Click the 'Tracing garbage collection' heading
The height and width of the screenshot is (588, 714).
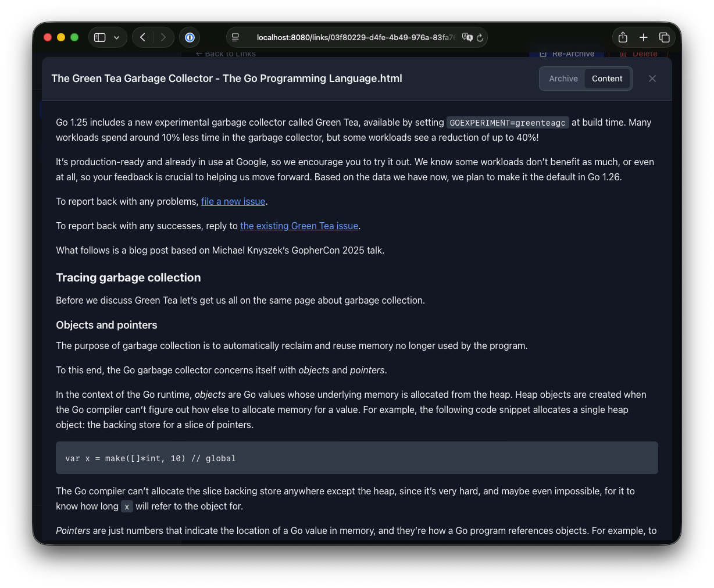(128, 277)
